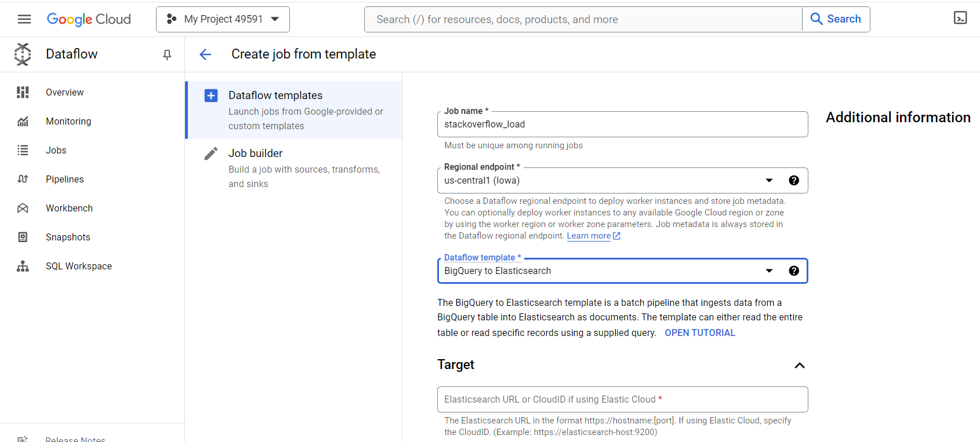Viewport: 980px width, 442px height.
Task: Click the Additional information heading
Action: (x=898, y=118)
